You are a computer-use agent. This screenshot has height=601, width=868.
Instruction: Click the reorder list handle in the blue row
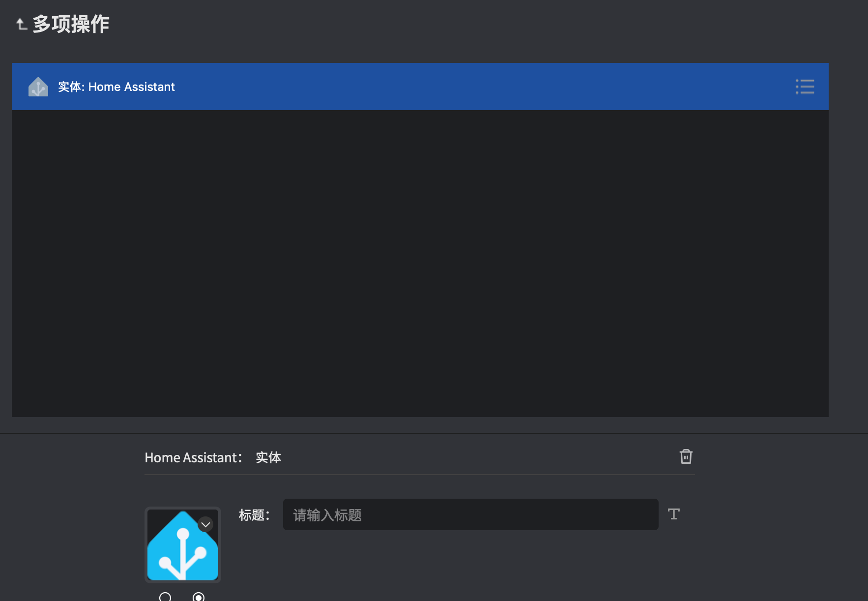click(x=805, y=87)
